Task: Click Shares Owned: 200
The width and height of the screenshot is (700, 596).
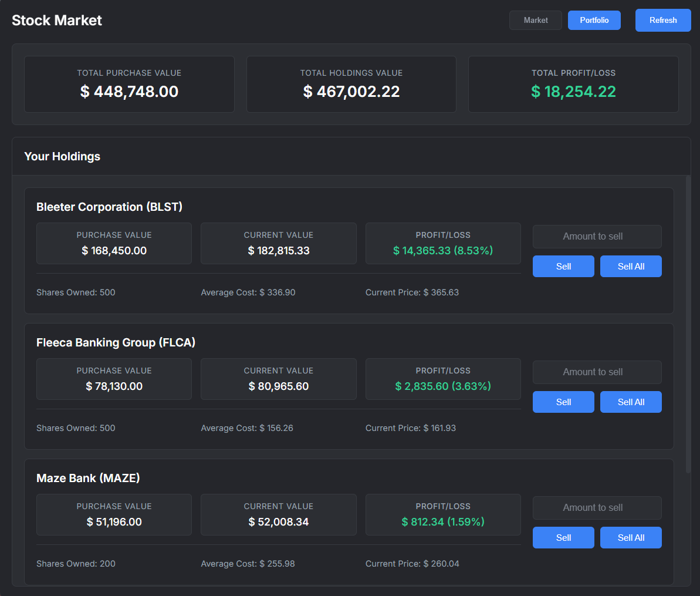Action: pyautogui.click(x=76, y=563)
